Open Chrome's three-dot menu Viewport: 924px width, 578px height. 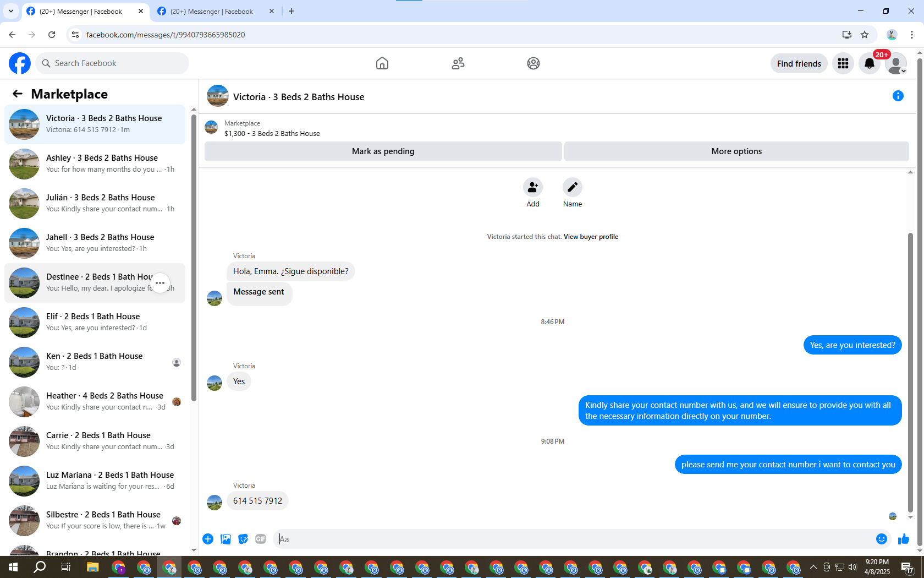coord(912,35)
